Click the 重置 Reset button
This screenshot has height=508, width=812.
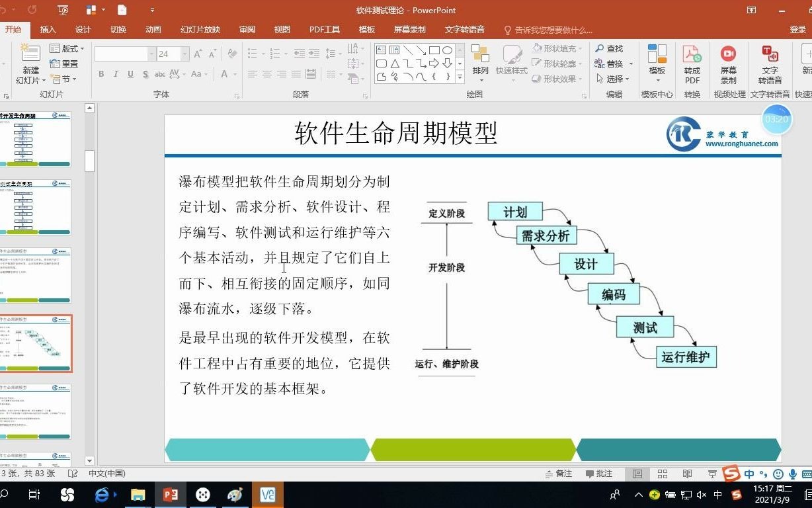coord(66,63)
